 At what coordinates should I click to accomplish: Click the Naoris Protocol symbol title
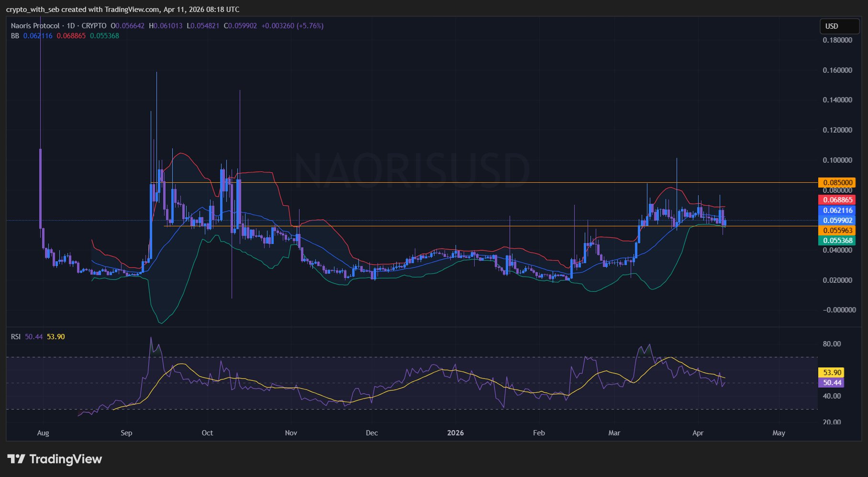(35, 26)
